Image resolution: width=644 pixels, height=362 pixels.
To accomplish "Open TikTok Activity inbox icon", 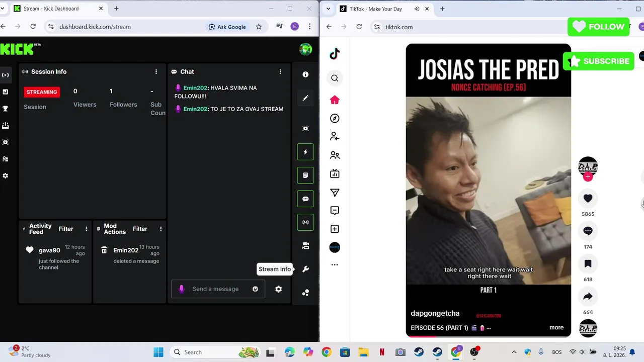I will coord(335,210).
